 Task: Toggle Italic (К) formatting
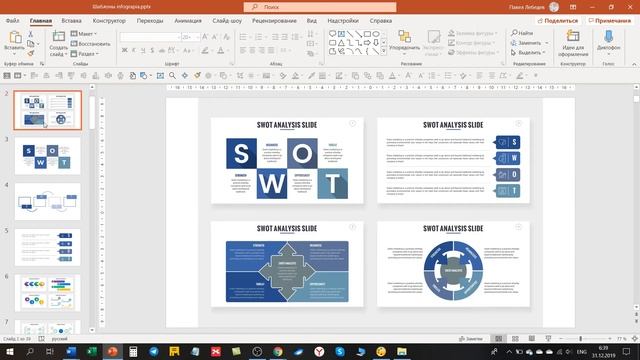coord(133,50)
